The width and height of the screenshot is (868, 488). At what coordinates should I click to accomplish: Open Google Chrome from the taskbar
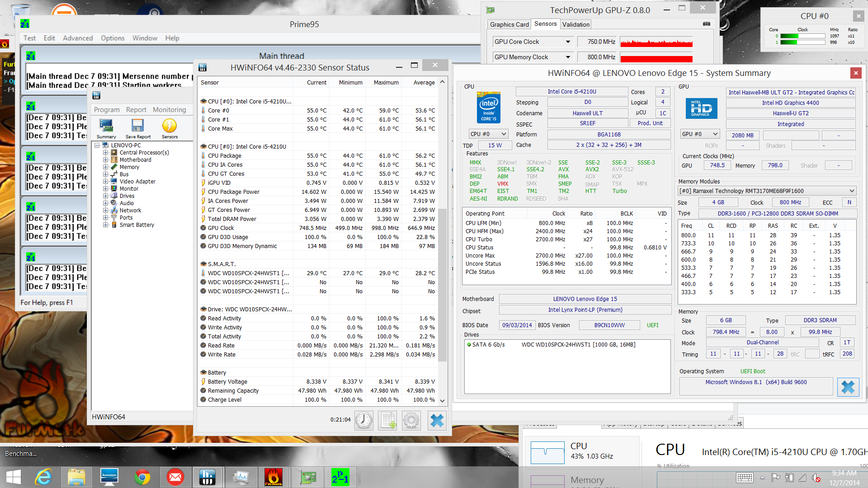[142, 477]
